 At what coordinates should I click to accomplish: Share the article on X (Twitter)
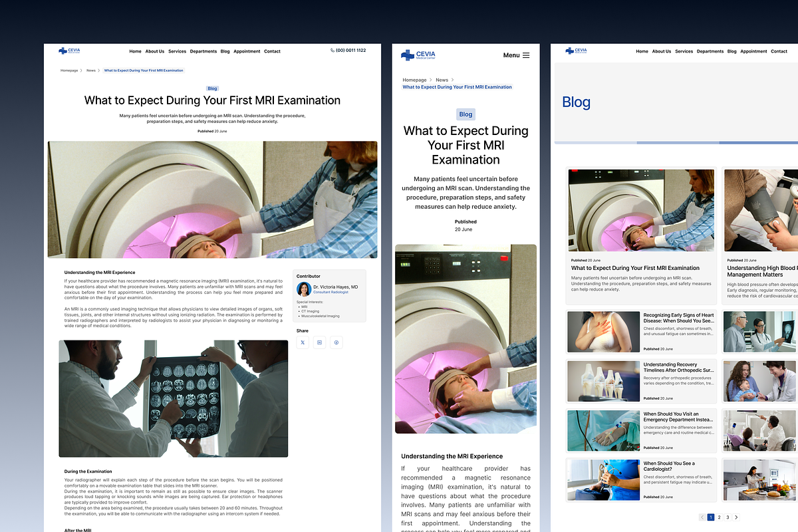(303, 342)
